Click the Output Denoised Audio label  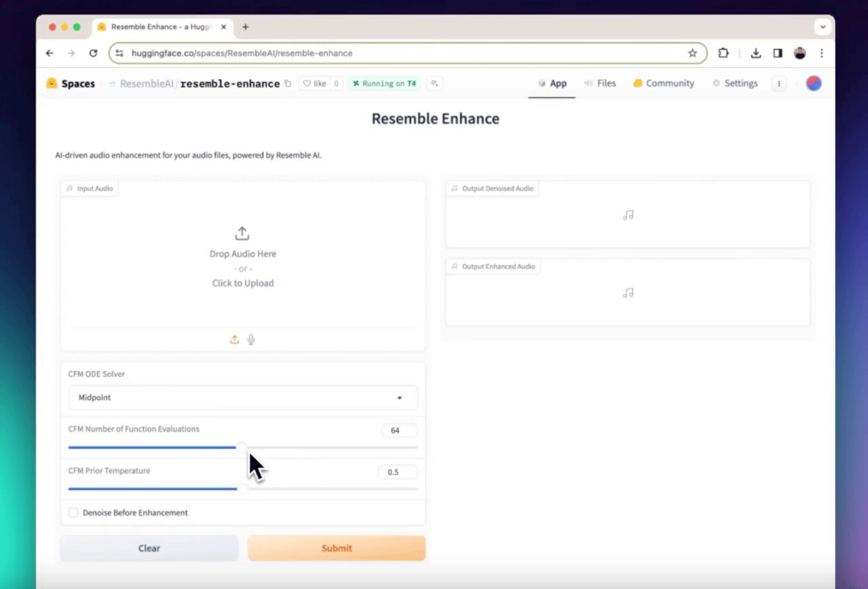[x=492, y=188]
